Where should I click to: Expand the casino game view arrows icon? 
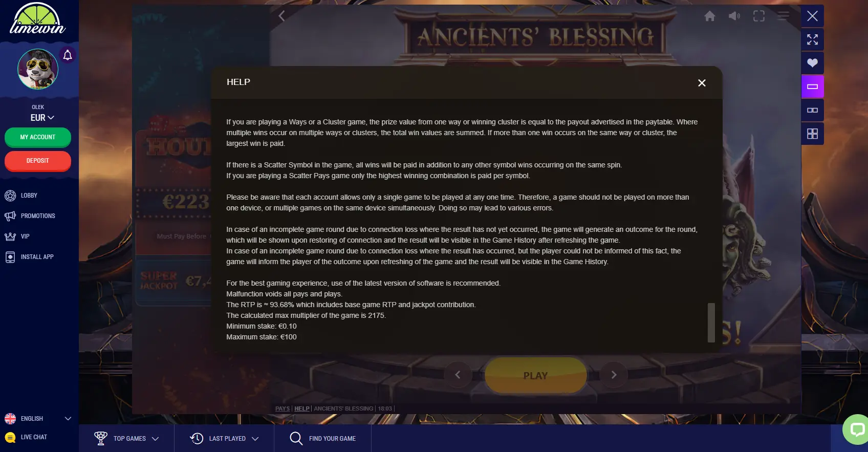point(812,39)
